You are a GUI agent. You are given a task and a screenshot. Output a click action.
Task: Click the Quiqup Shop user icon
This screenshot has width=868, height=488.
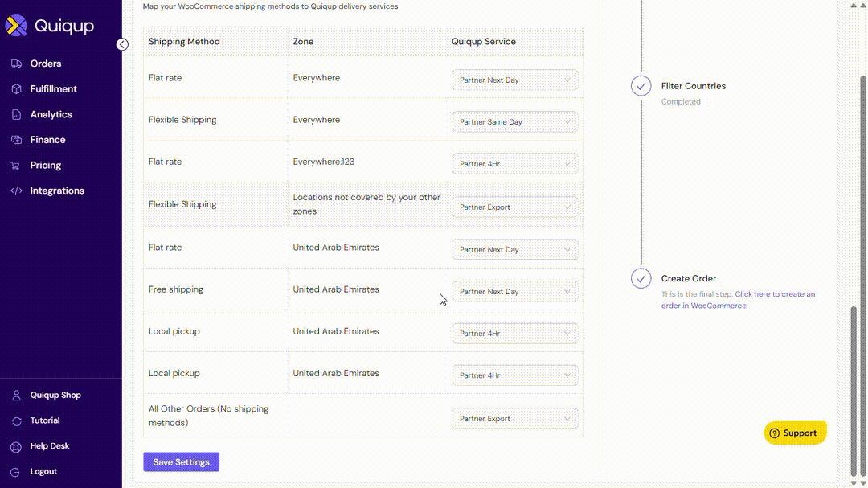point(16,396)
